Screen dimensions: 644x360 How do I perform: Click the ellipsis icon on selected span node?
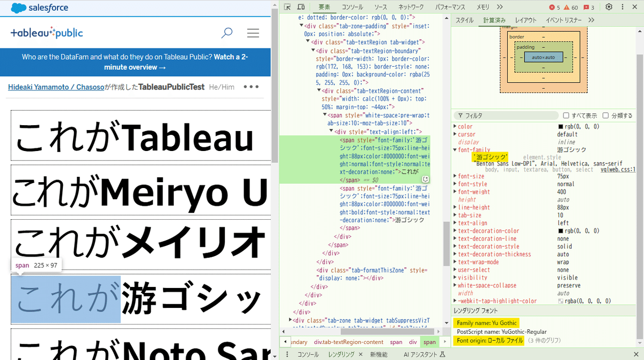(425, 179)
